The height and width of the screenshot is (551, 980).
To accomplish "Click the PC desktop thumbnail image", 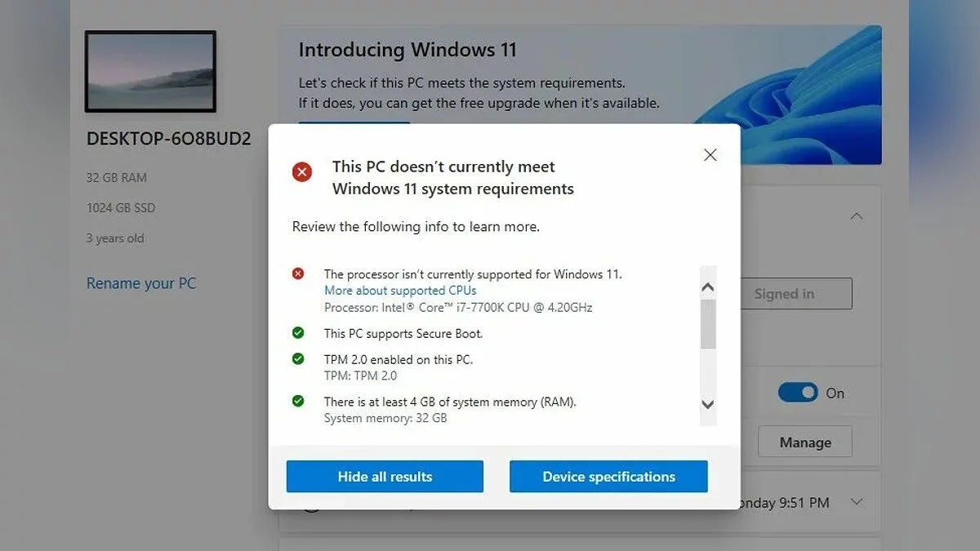I will click(x=150, y=71).
